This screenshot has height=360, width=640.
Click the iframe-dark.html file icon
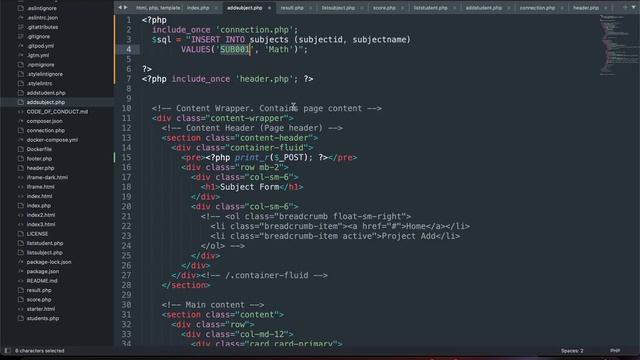click(20, 177)
